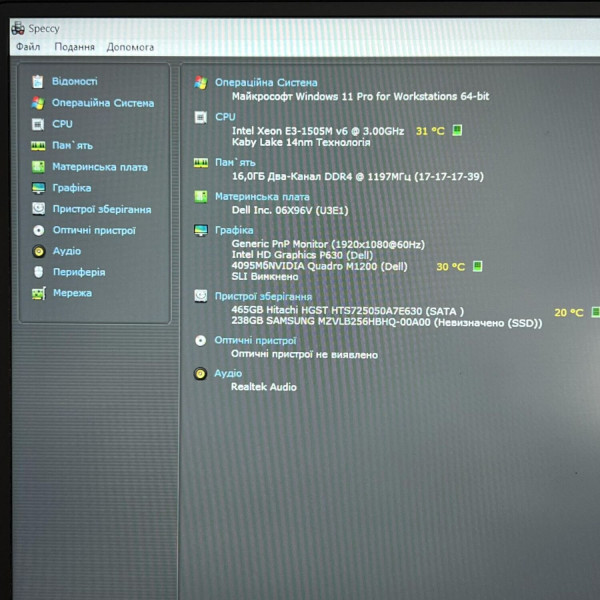Image resolution: width=600 pixels, height=600 pixels.
Task: Click the Intel Xeon E3-1505M v6 text
Action: pyautogui.click(x=318, y=131)
